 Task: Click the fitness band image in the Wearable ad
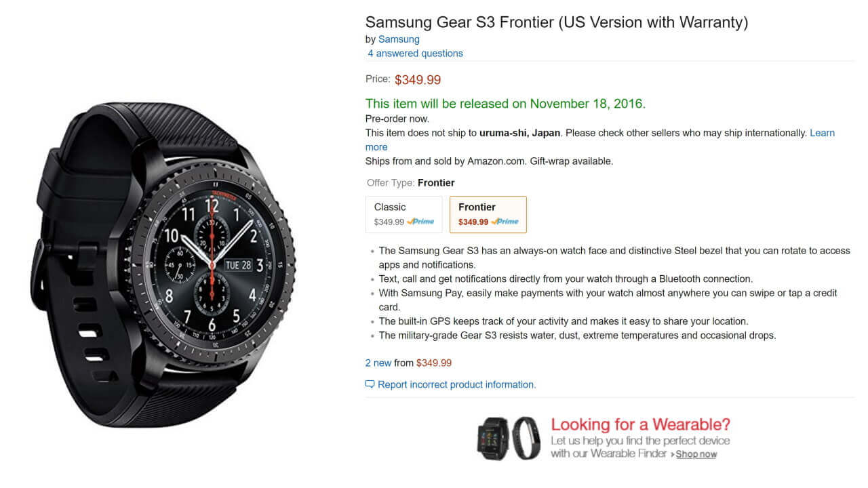click(526, 437)
